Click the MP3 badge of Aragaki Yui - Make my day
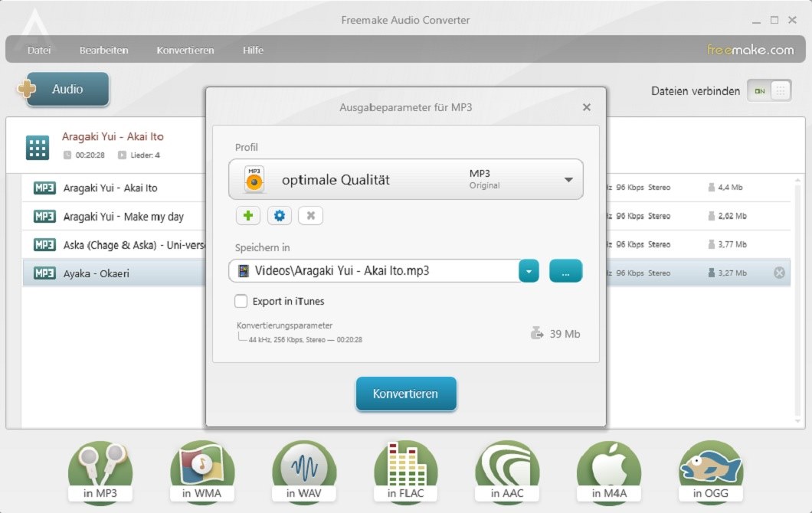812x513 pixels. click(x=44, y=216)
